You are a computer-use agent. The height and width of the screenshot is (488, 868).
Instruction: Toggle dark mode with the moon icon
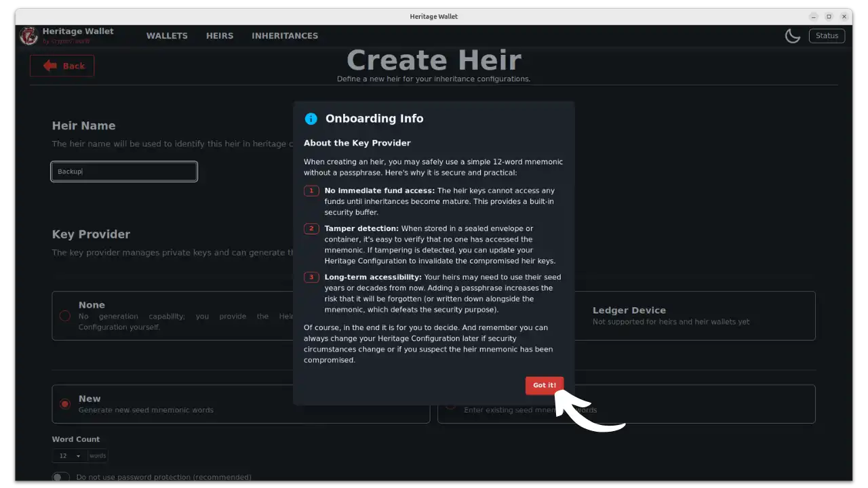[x=792, y=36]
